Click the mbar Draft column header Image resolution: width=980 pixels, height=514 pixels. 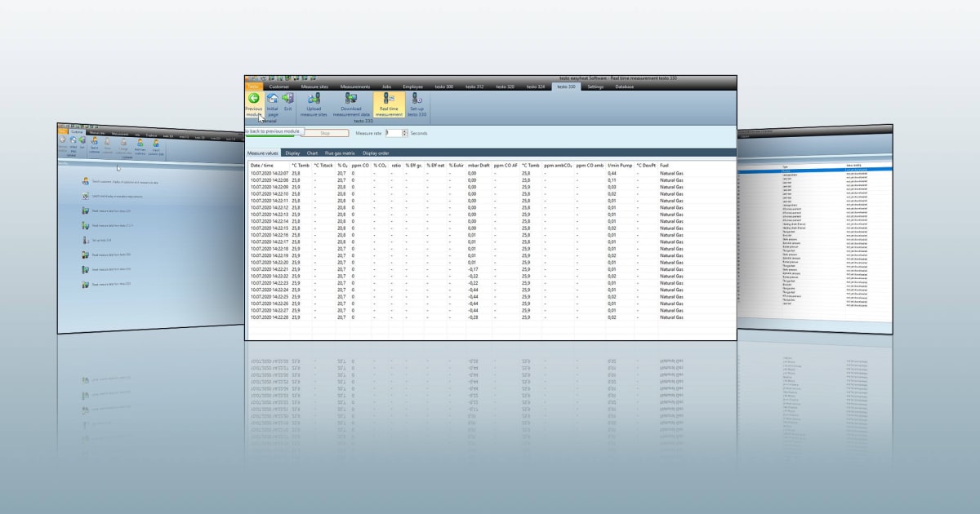pos(479,166)
